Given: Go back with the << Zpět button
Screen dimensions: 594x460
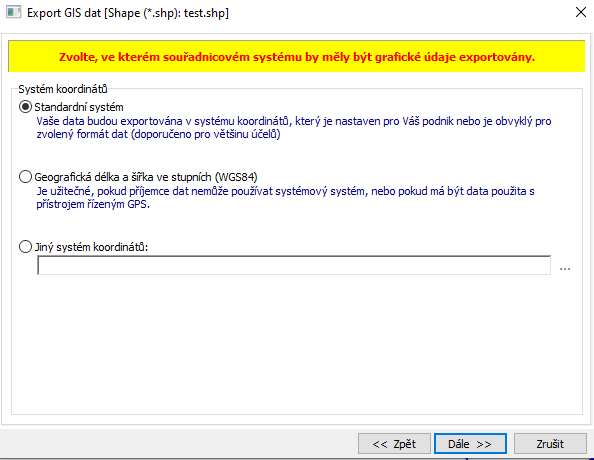Looking at the screenshot, I should 394,444.
